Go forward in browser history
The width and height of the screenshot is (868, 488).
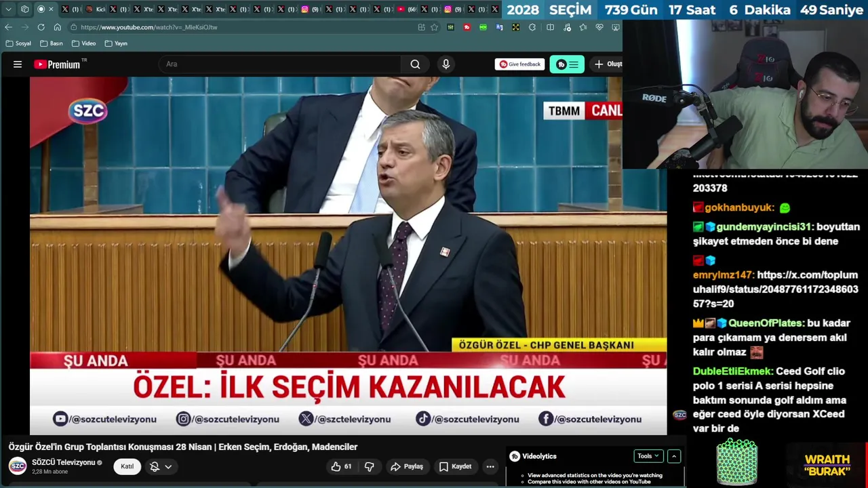pos(24,27)
